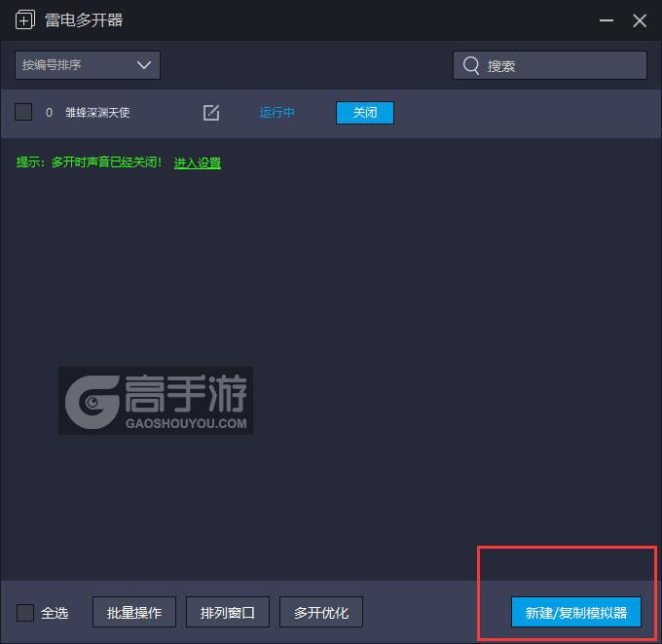This screenshot has width=662, height=644.
Task: Click the 关闭 button for 雏蜂深渊天使
Action: click(365, 113)
